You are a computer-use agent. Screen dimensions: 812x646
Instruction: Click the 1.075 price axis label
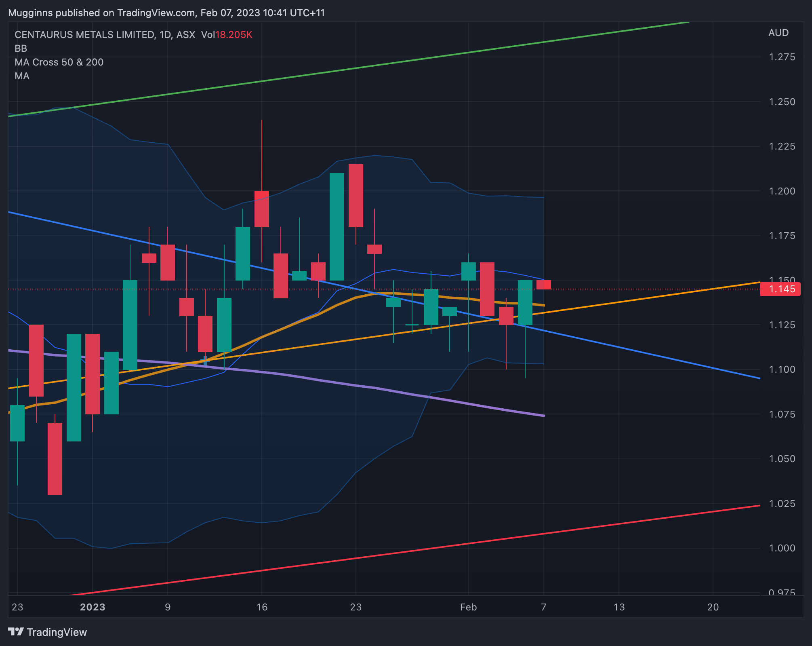(x=782, y=414)
